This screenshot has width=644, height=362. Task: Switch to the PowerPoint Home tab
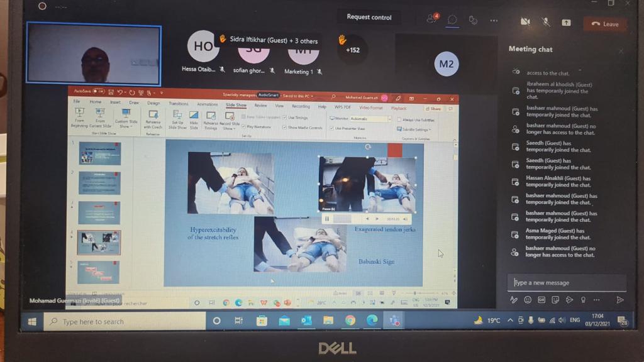point(96,101)
